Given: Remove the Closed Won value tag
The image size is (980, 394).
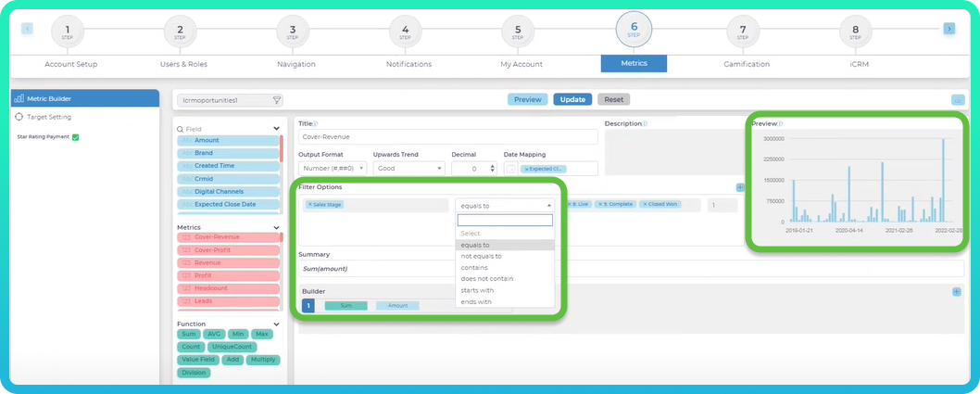Looking at the screenshot, I should pos(644,205).
